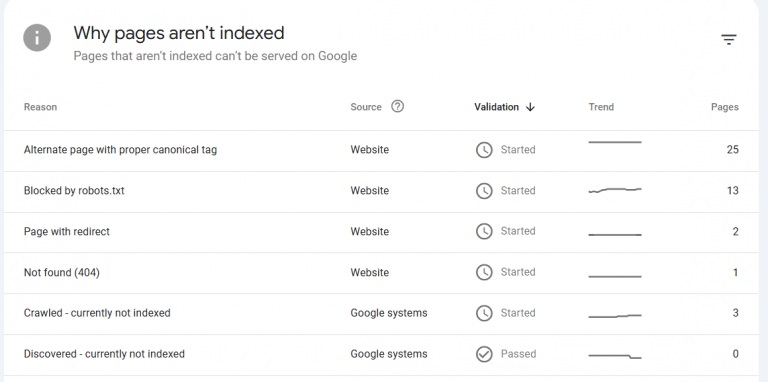Open the filter rows icon

point(729,40)
